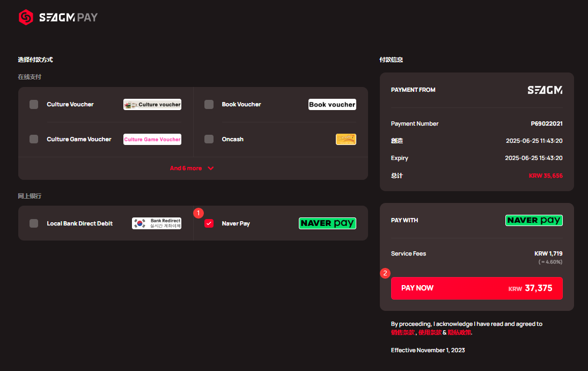Click the Service Fees label
The width and height of the screenshot is (588, 371).
408,253
